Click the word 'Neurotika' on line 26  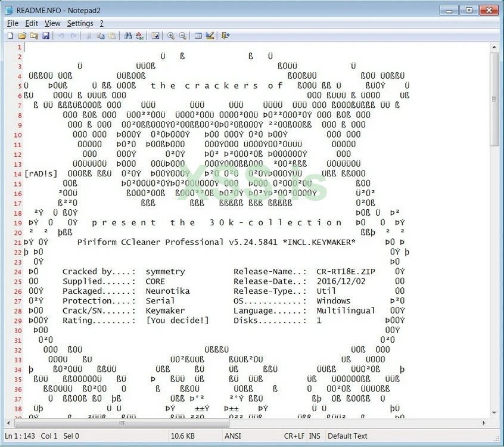coord(167,291)
